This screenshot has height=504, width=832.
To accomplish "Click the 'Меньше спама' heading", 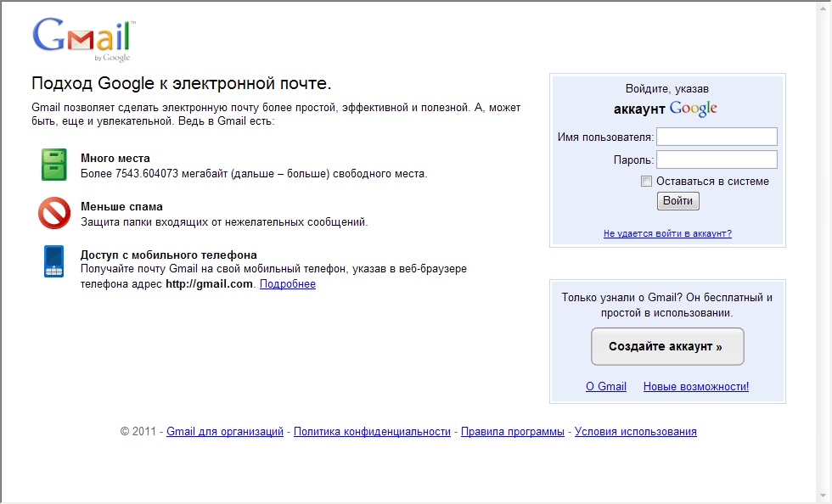I will pyautogui.click(x=121, y=206).
